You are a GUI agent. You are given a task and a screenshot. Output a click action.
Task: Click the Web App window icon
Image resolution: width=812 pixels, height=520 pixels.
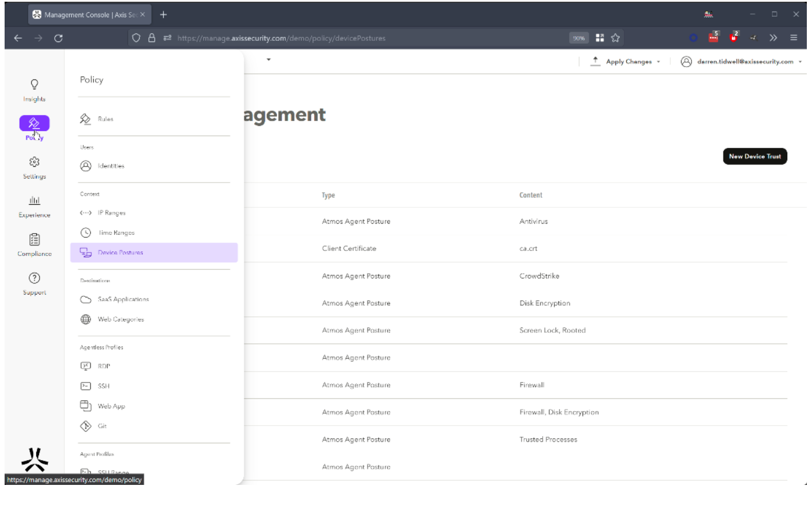click(86, 406)
